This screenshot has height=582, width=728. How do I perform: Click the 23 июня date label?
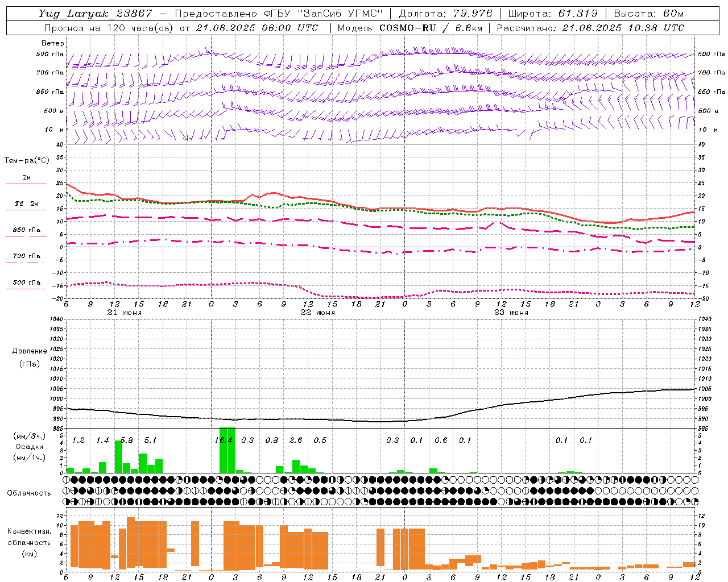pos(511,313)
